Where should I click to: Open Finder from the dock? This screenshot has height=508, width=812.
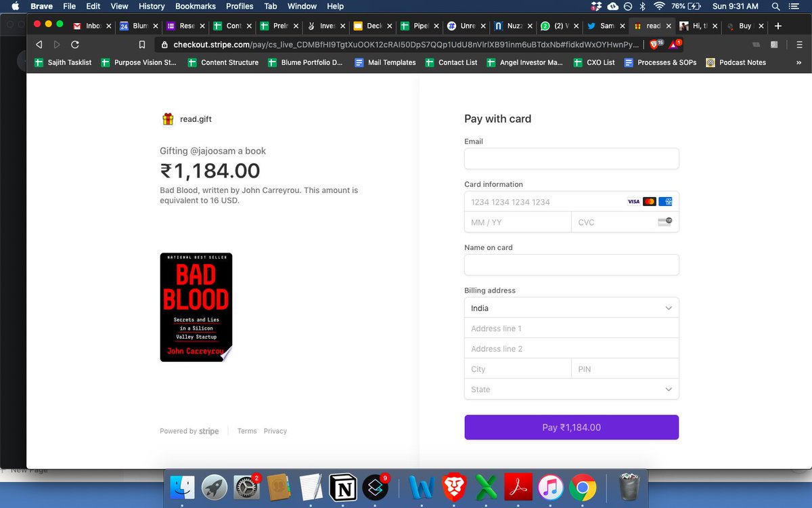pos(183,487)
